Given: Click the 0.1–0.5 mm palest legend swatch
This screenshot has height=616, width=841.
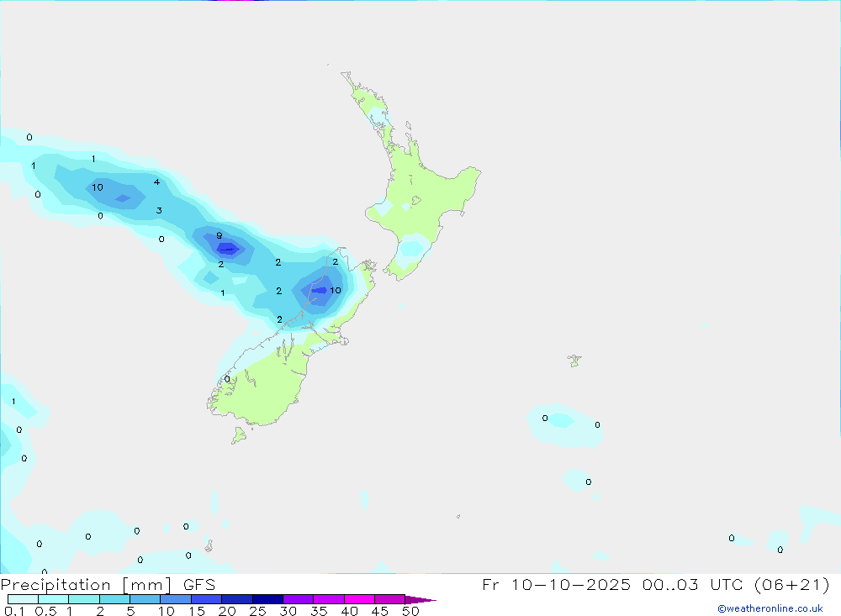Looking at the screenshot, I should tap(23, 599).
